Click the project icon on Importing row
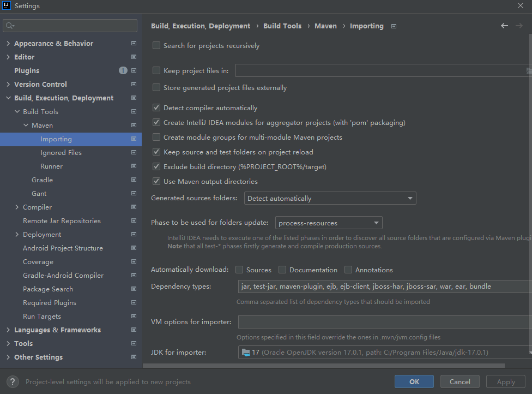This screenshot has height=394, width=532. (134, 139)
